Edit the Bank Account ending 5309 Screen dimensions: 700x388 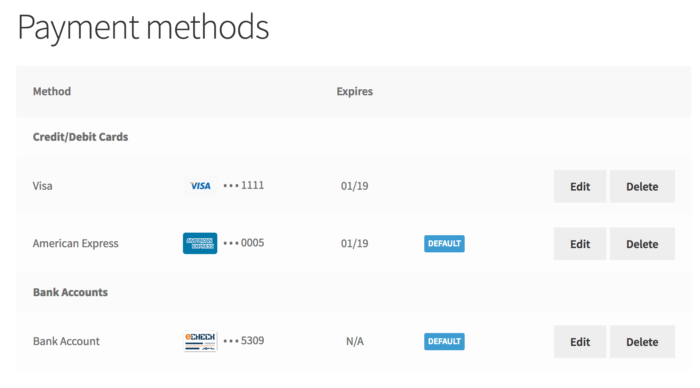click(x=580, y=342)
